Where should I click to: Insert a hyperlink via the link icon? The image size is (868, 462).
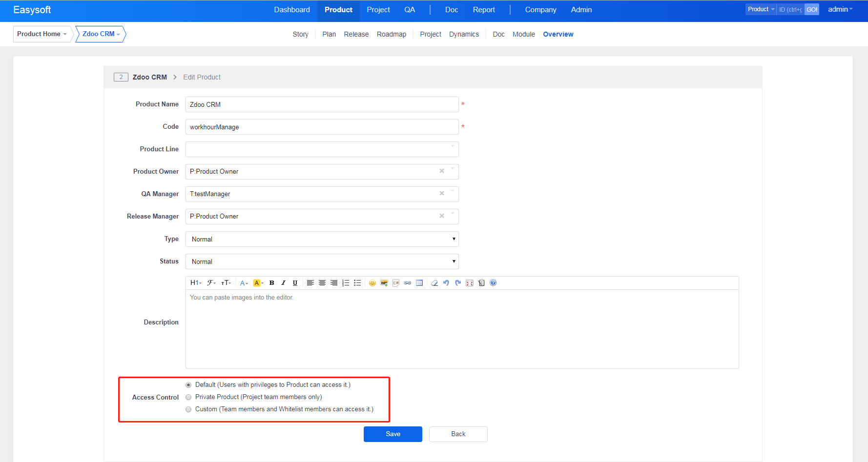[408, 283]
